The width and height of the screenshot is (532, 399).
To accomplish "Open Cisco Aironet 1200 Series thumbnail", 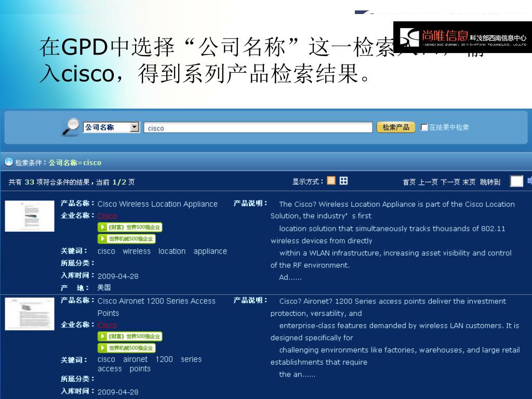I will tap(30, 314).
